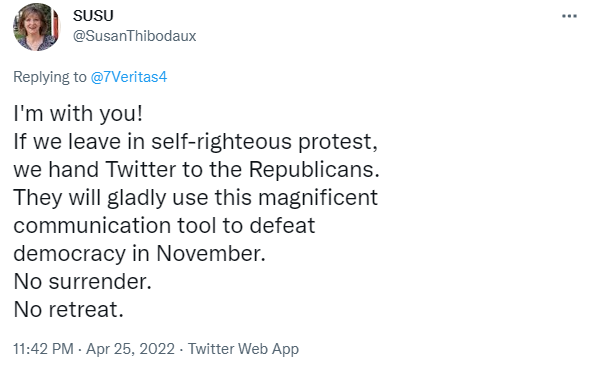The image size is (595, 374).
Task: Click the word 'November' in the tweet
Action: [x=211, y=254]
